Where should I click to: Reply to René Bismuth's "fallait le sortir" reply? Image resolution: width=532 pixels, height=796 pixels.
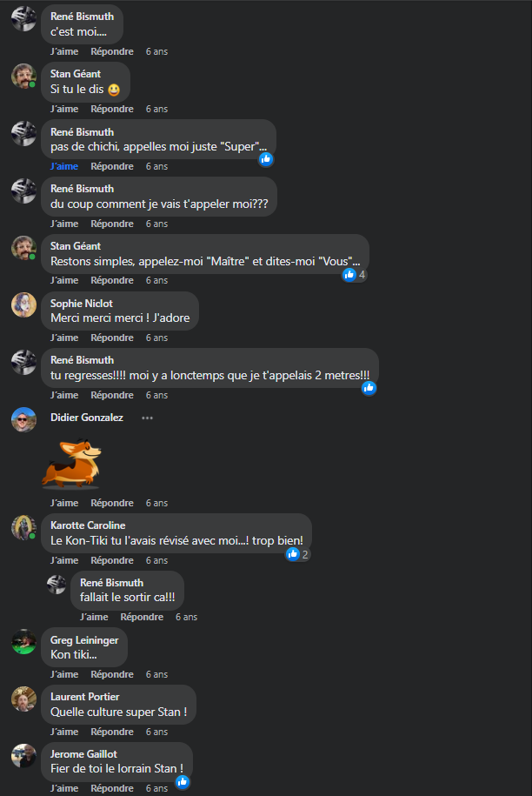142,618
